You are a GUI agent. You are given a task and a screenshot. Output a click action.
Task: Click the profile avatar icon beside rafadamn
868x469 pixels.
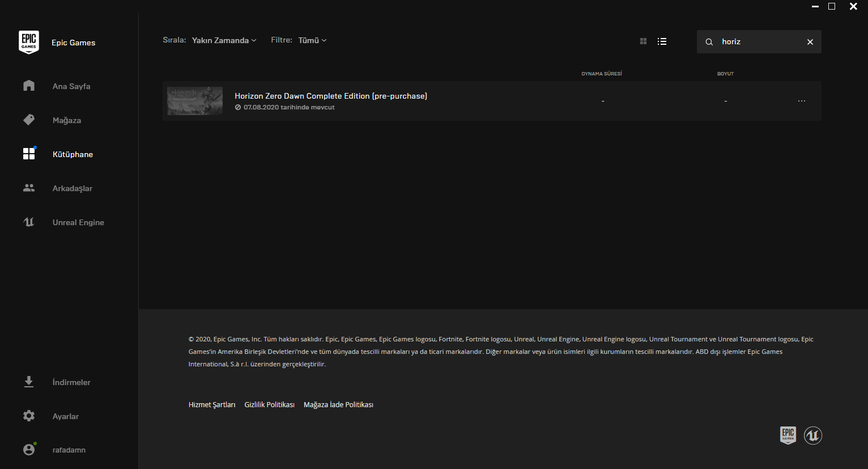(29, 450)
